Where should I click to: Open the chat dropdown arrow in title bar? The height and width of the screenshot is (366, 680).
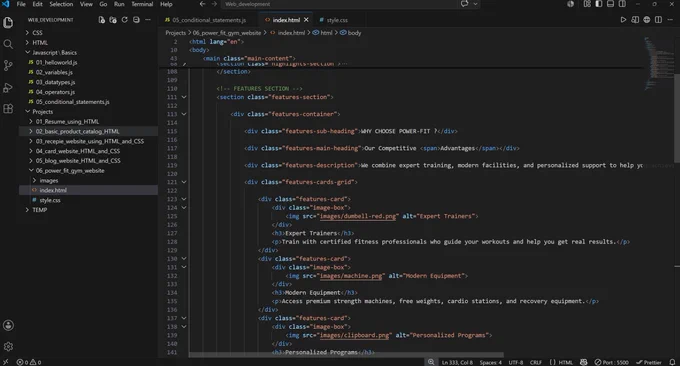pyautogui.click(x=475, y=4)
